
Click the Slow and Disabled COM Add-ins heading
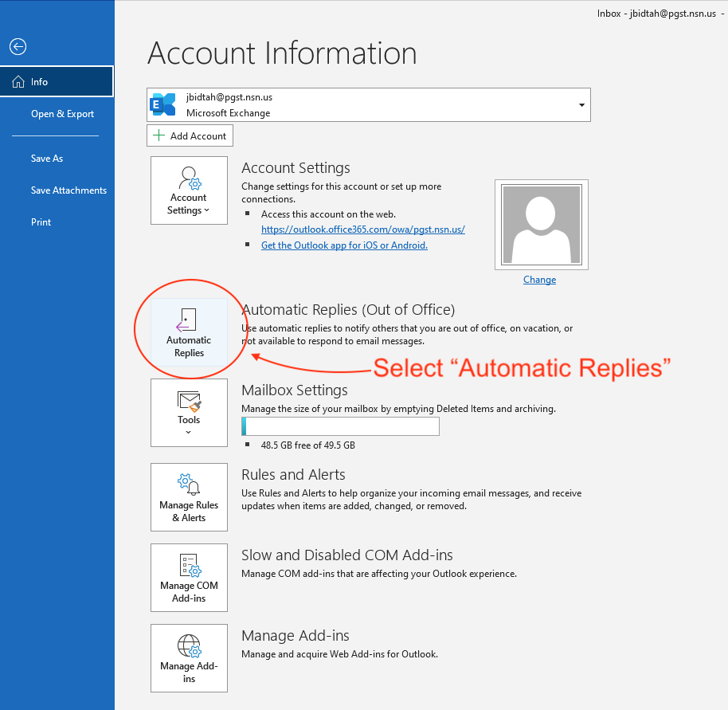click(x=346, y=555)
